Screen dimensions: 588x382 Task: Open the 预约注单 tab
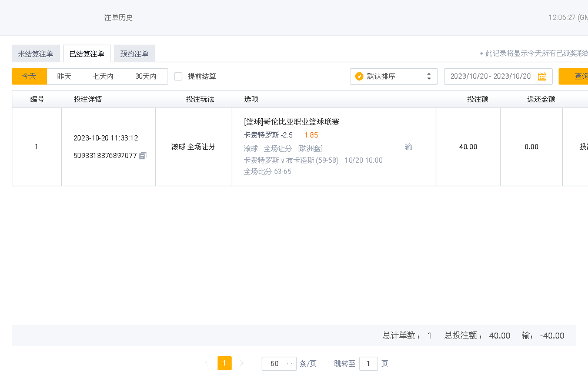click(x=134, y=53)
